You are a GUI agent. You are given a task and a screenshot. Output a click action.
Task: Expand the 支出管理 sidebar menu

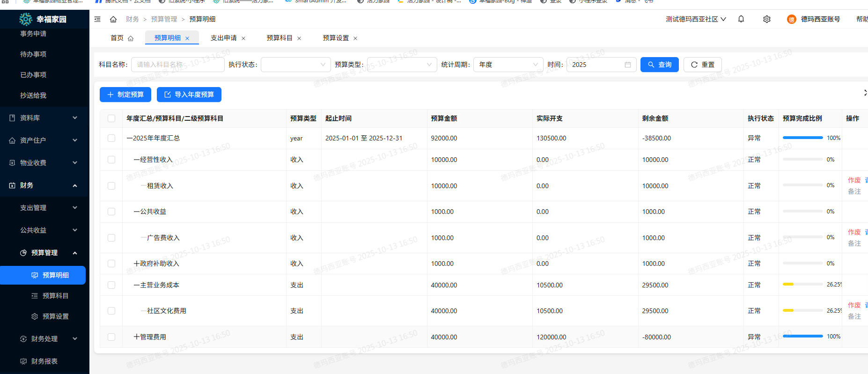(44, 208)
